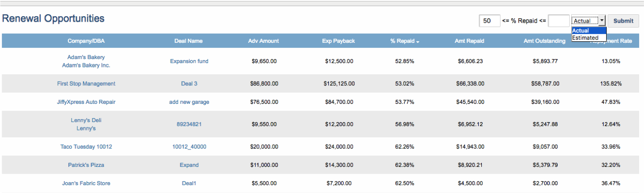This screenshot has width=644, height=193.
Task: Sort by Exp Payback column header
Action: (338, 41)
